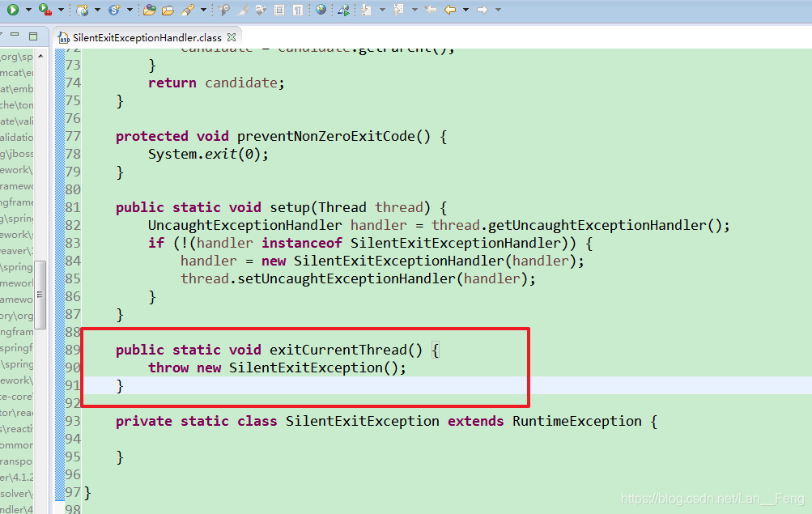This screenshot has width=812, height=514.
Task: Open a resource using the open-folder toolbar icon
Action: tap(148, 11)
